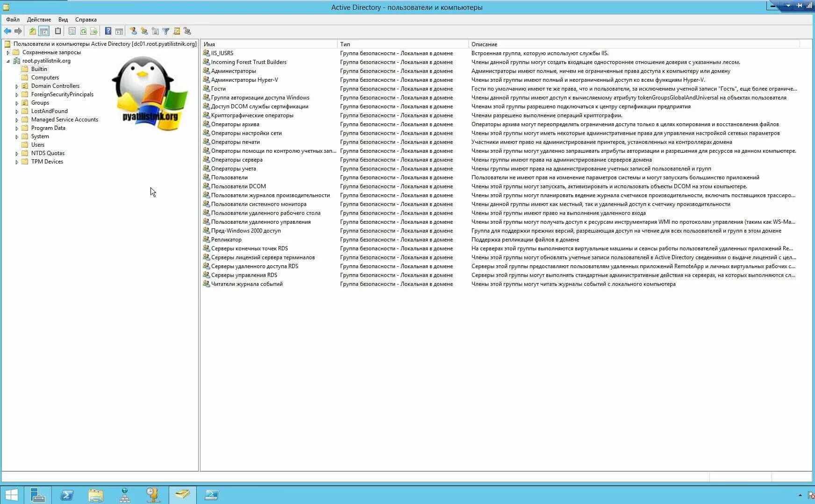Go up one level using folder icon
815x504 pixels.
pyautogui.click(x=33, y=31)
